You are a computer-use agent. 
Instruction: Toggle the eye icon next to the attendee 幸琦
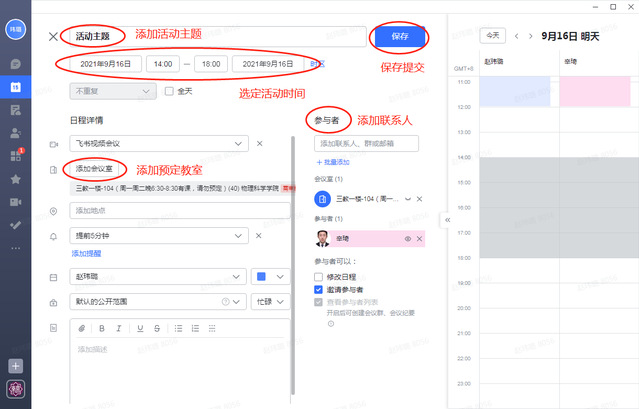pos(407,239)
